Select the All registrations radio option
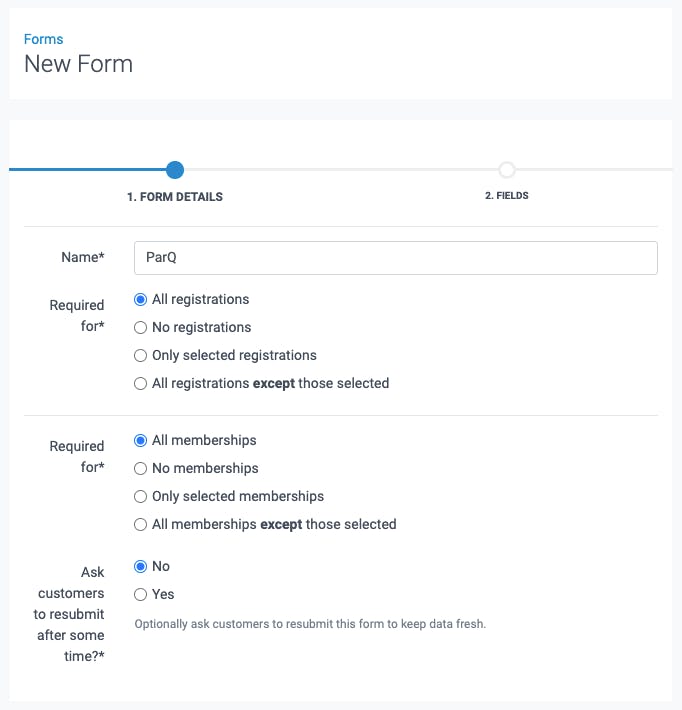 tap(141, 299)
